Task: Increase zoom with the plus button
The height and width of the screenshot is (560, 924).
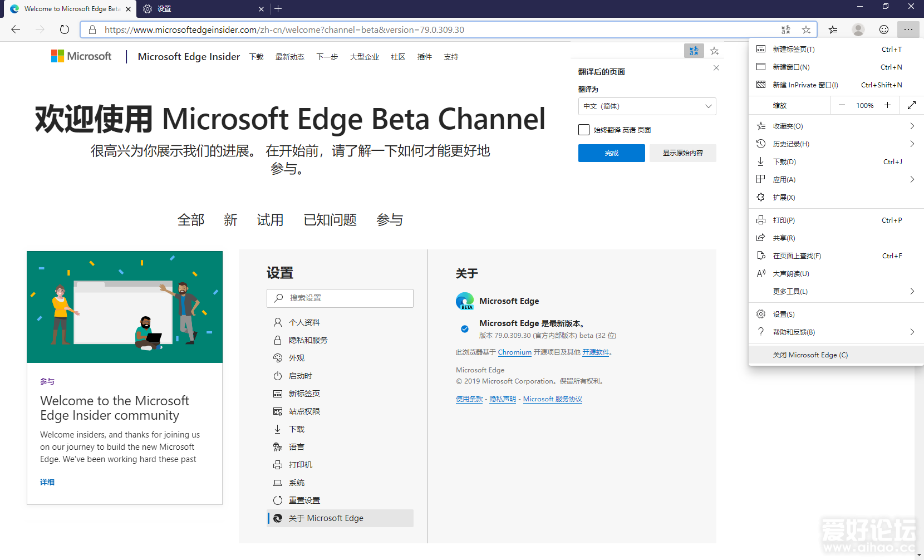Action: pos(888,105)
